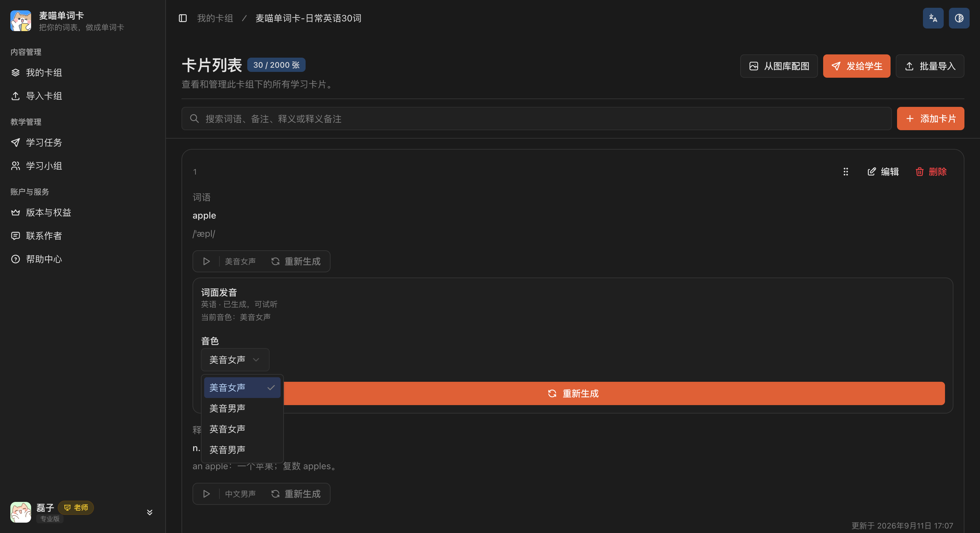980x533 pixels.
Task: Click 当前音色：美音女声 status text
Action: (x=236, y=317)
